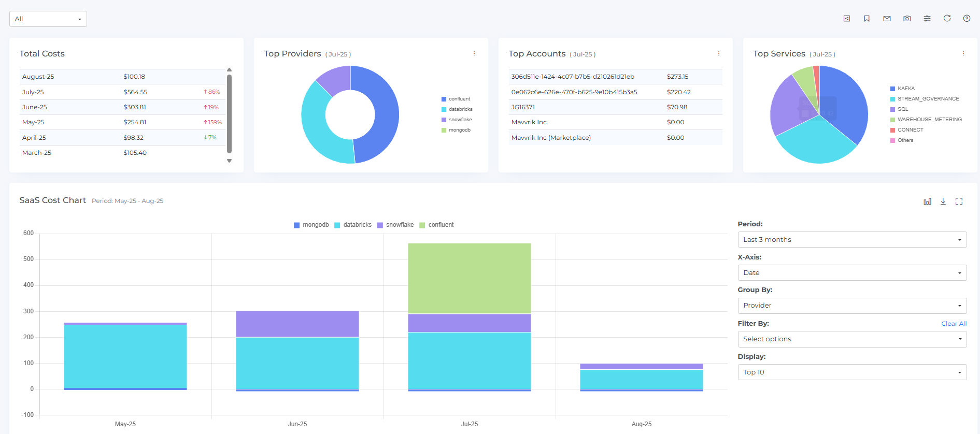Switch chart type using bar chart icon
Screen dimensions: 980x434
coord(927,201)
